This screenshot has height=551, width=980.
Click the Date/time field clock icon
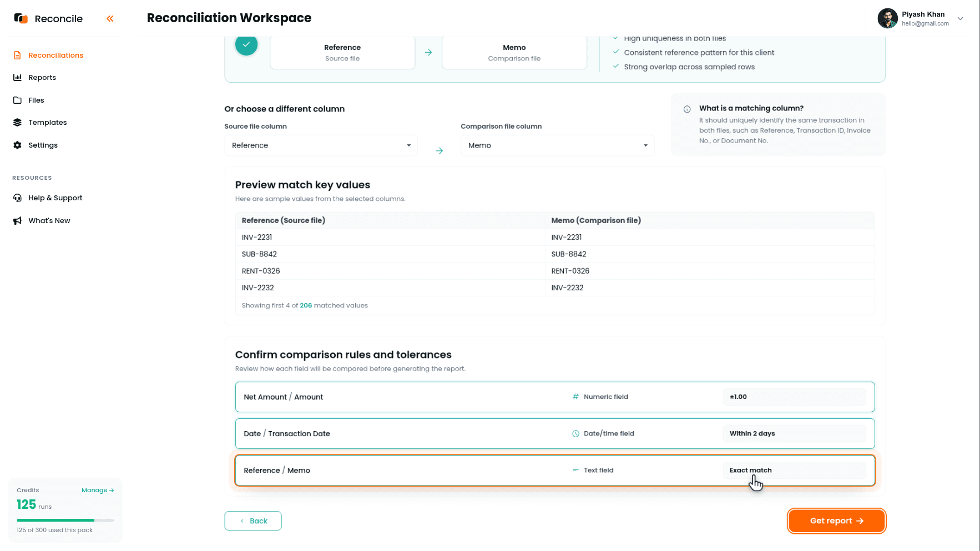point(575,434)
